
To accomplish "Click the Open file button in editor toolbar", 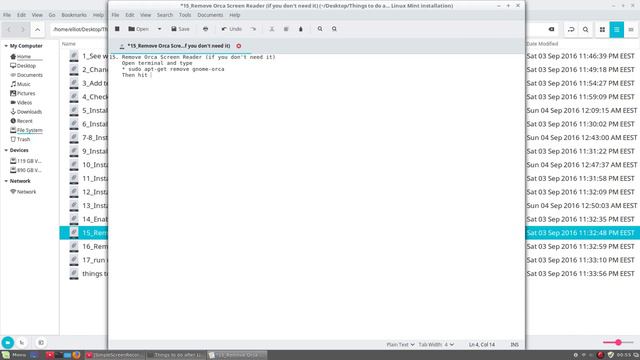I will (x=139, y=29).
